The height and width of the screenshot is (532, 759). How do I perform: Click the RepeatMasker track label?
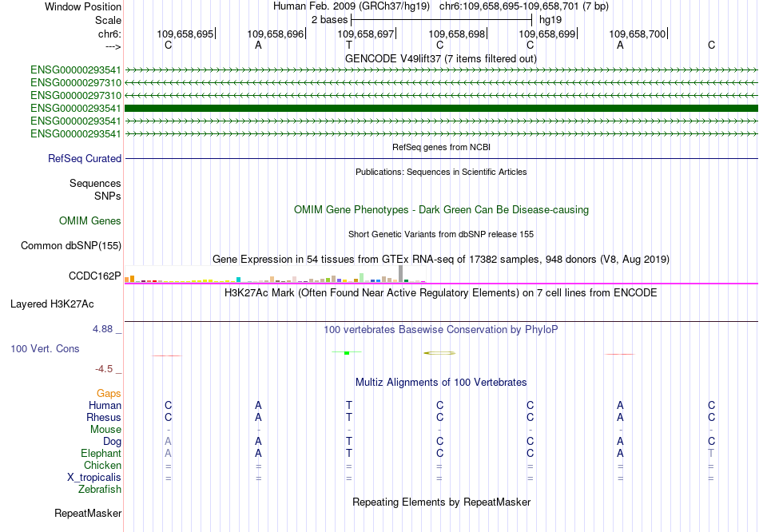[88, 513]
